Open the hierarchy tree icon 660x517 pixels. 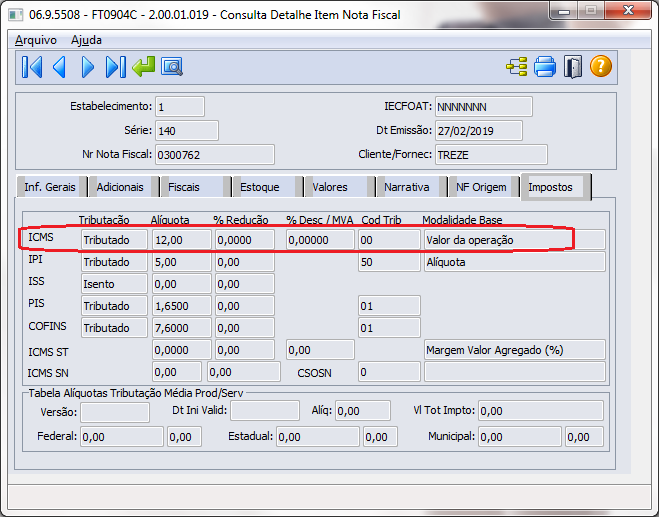(516, 67)
